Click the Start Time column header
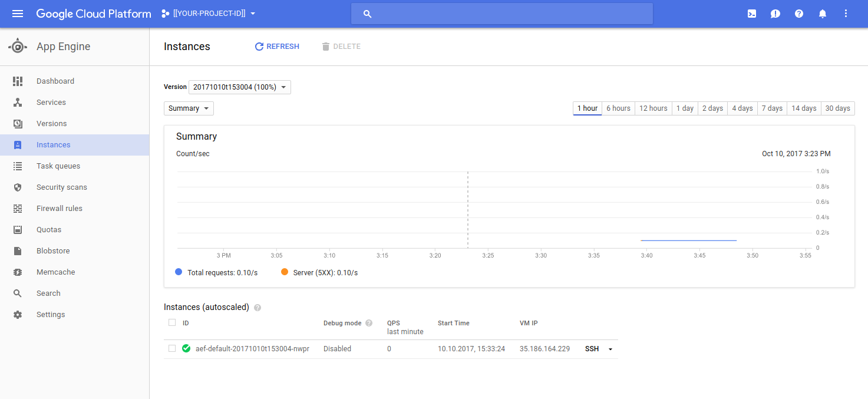 [x=454, y=323]
